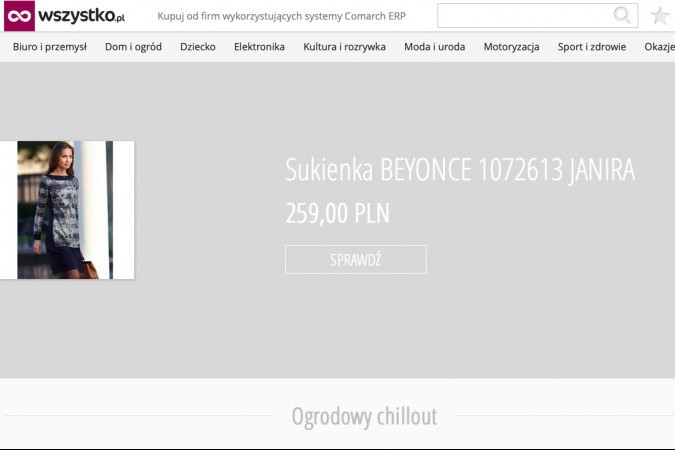
Task: Click the 259,00 PLN price
Action: click(337, 214)
